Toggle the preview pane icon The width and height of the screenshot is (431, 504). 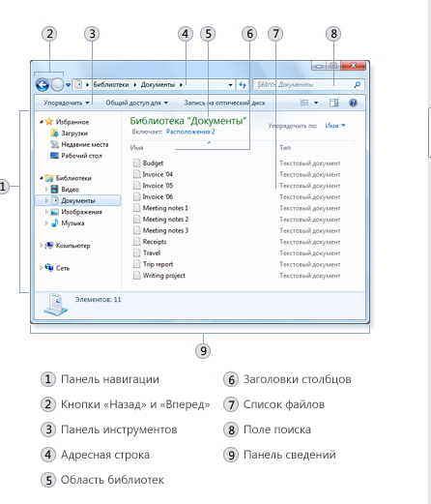tap(333, 103)
